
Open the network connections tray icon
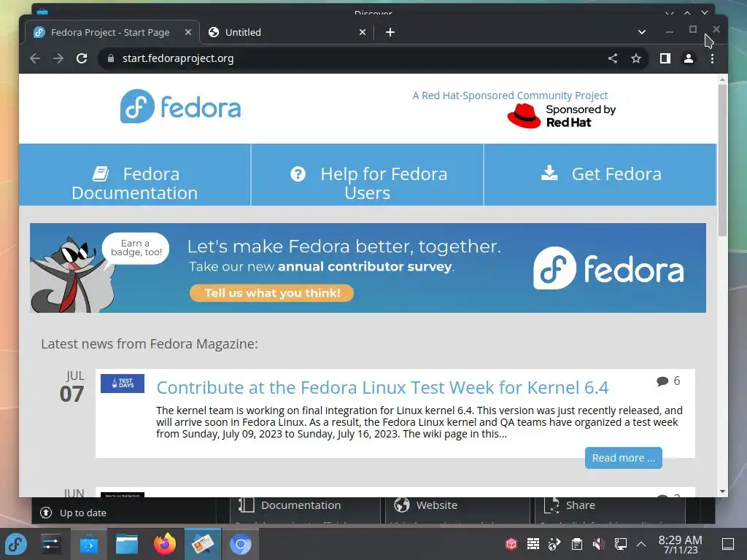(620, 544)
